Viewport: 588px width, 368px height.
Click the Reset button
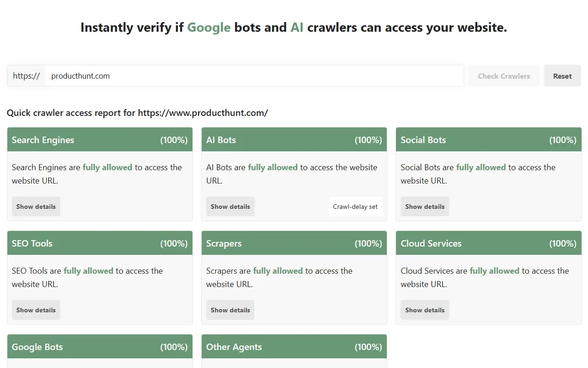click(x=562, y=75)
